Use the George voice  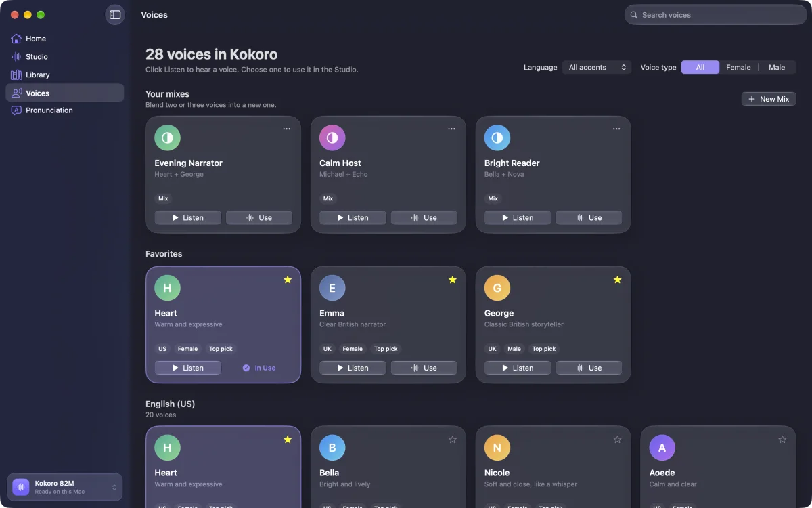tap(589, 368)
